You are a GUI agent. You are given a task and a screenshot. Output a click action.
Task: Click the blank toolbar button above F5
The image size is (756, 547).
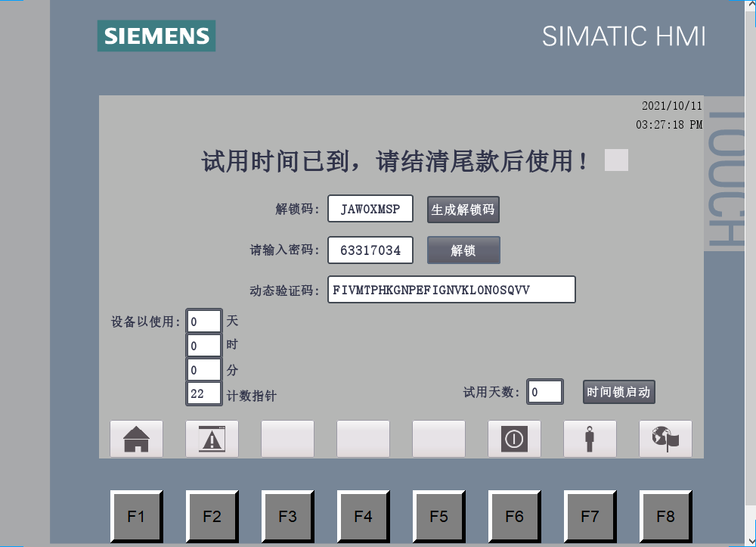438,439
